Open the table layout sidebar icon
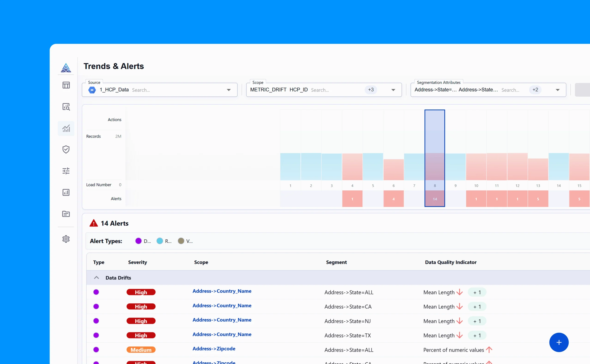Screen dimensions: 590x364 click(66, 85)
